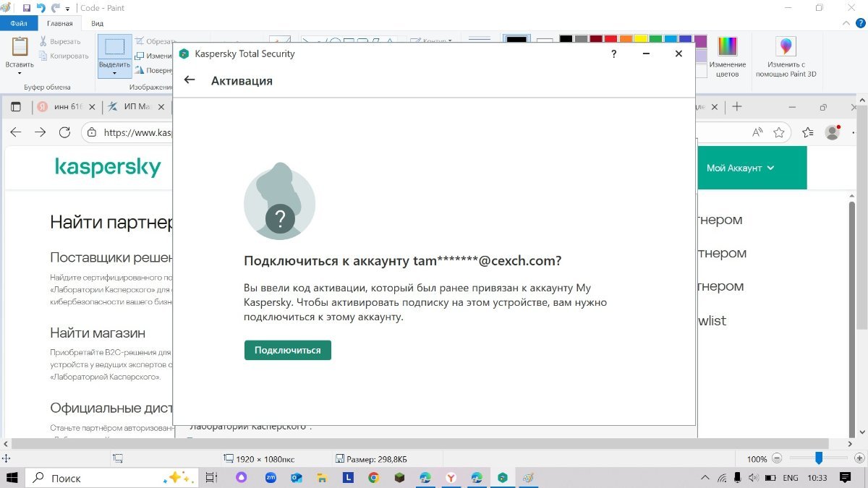Expand the Мой Аккаунт dropdown

740,168
